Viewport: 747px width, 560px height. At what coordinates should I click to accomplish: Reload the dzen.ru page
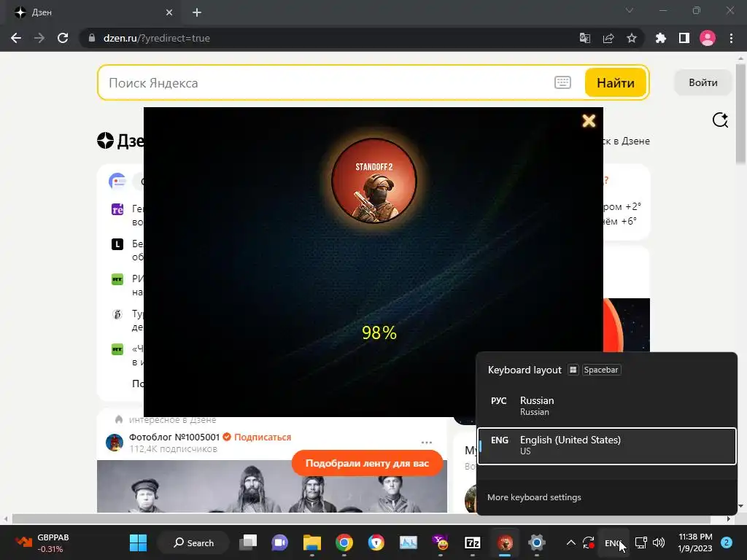coord(63,38)
